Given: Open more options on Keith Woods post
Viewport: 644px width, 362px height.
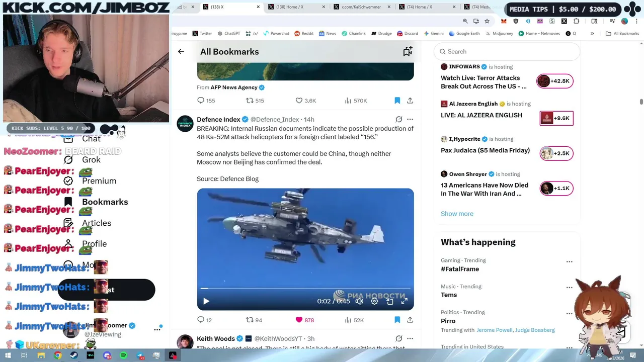Looking at the screenshot, I should point(410,338).
